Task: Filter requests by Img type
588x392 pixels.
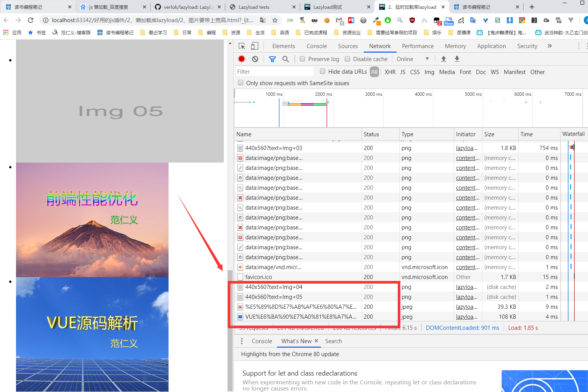Action: pos(429,72)
